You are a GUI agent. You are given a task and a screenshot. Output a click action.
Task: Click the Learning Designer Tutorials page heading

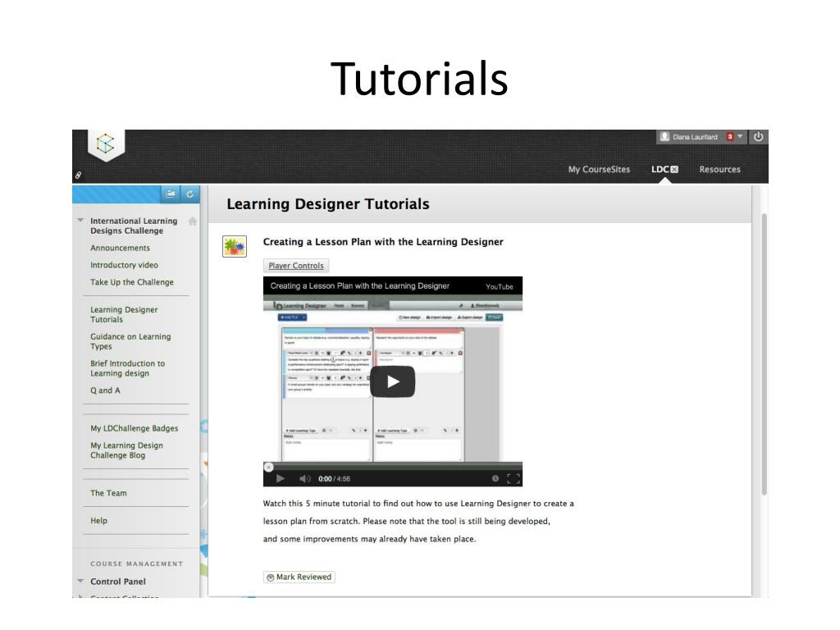328,204
